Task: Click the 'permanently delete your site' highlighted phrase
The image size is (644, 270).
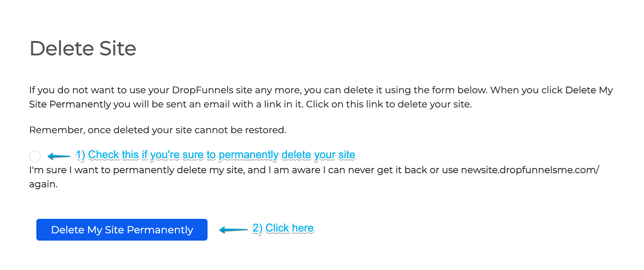Action: (286, 155)
